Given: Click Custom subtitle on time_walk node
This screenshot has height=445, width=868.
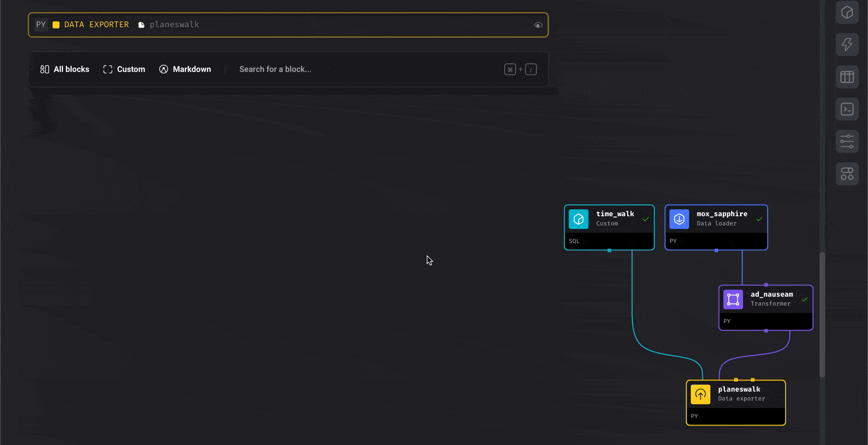Looking at the screenshot, I should [607, 224].
